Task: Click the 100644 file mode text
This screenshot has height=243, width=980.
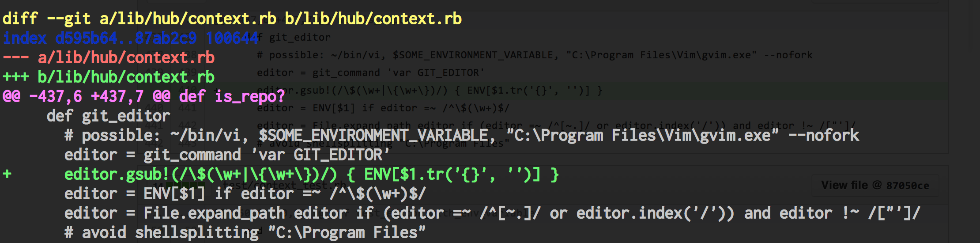Action: pyautogui.click(x=232, y=38)
